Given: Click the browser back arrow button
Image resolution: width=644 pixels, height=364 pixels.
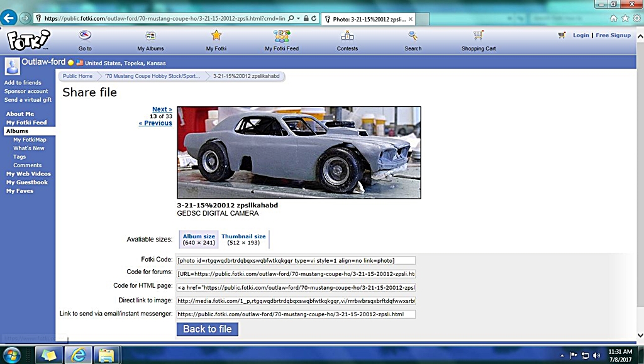Looking at the screenshot, I should [x=9, y=18].
